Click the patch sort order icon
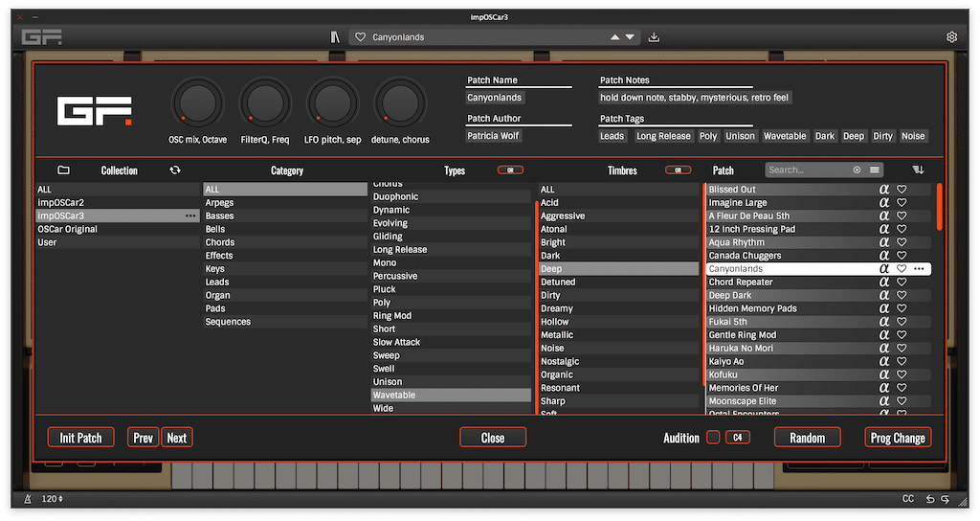The width and height of the screenshot is (980, 521). click(918, 170)
